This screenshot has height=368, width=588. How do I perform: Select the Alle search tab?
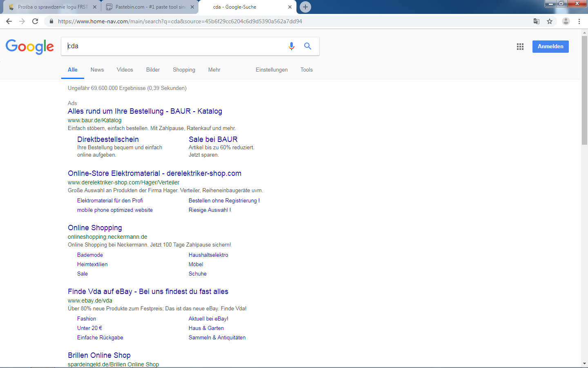point(73,70)
